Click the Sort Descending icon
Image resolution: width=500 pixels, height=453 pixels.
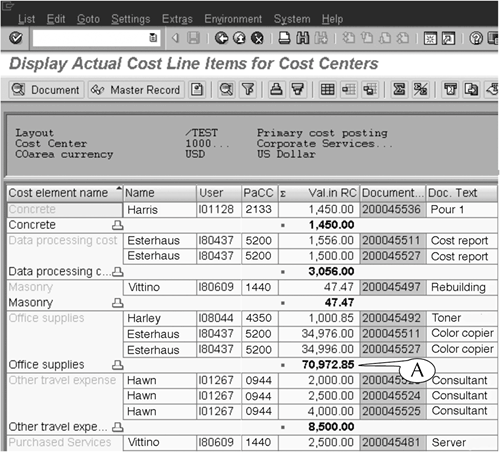[298, 90]
